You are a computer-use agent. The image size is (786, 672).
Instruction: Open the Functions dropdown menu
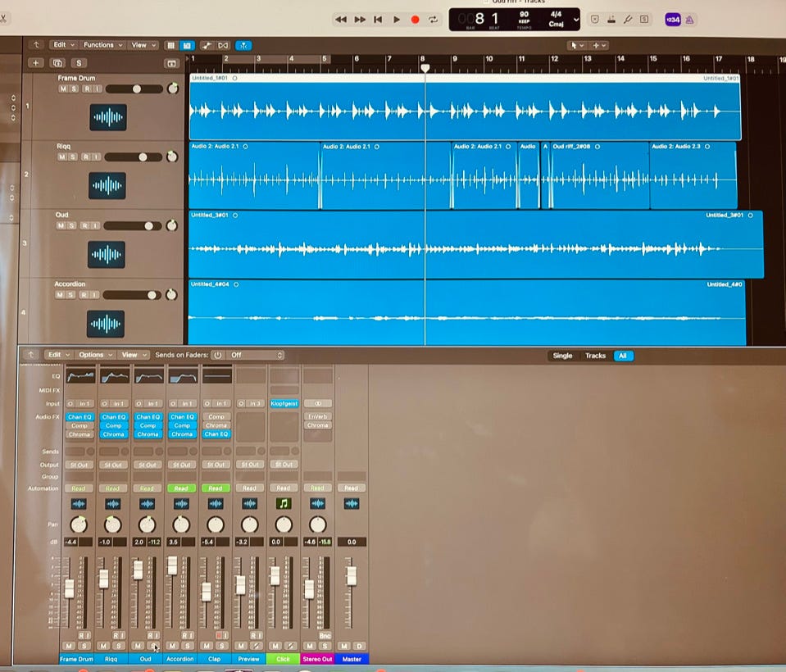102,45
